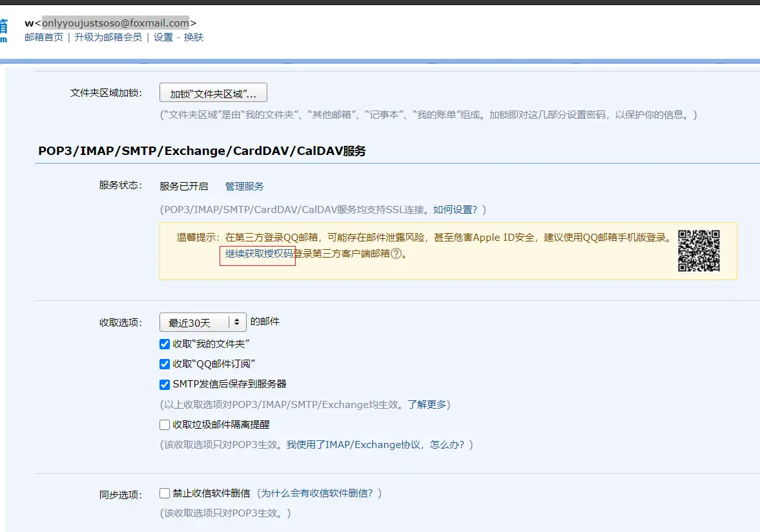The width and height of the screenshot is (760, 532).
Task: Uncheck 收取"我的文件夹" checkbox
Action: click(165, 344)
